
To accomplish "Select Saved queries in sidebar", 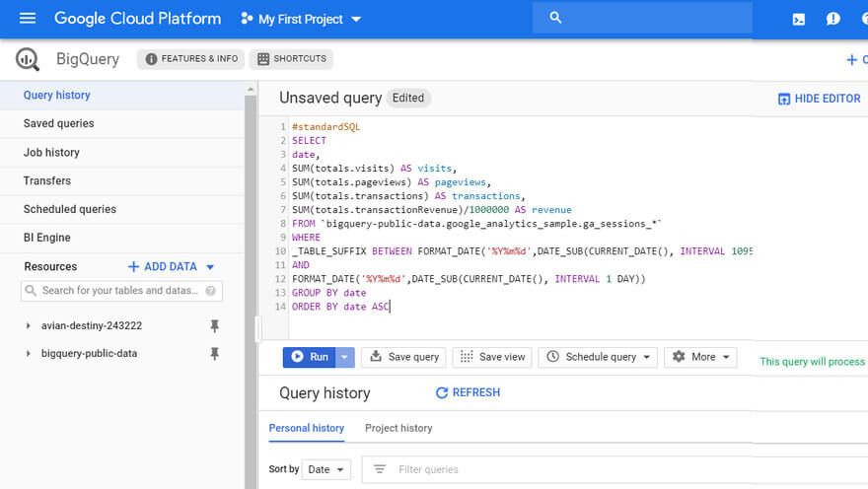I will (59, 123).
